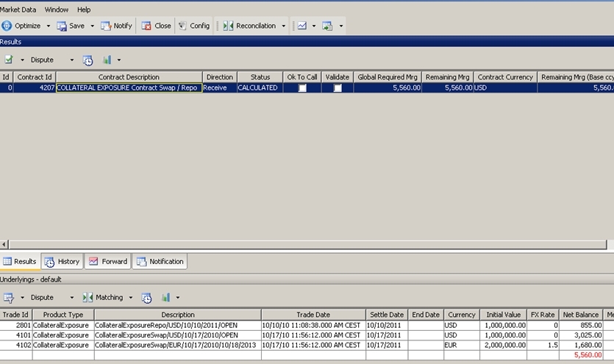Viewport: 614px width, 364px height.
Task: Switch to the History tab
Action: point(63,262)
